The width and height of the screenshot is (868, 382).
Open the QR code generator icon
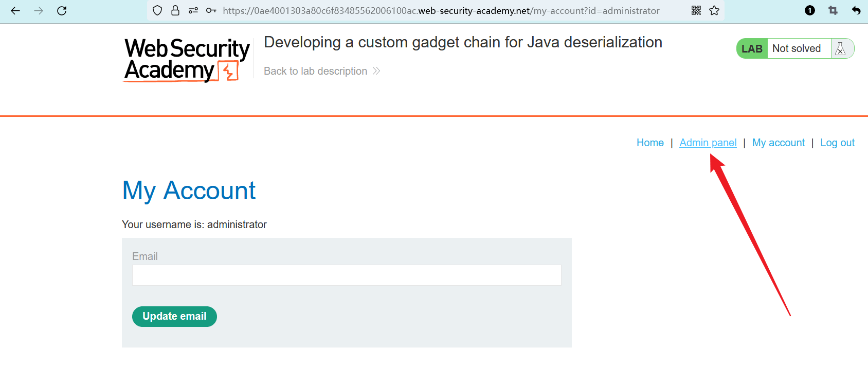tap(696, 11)
